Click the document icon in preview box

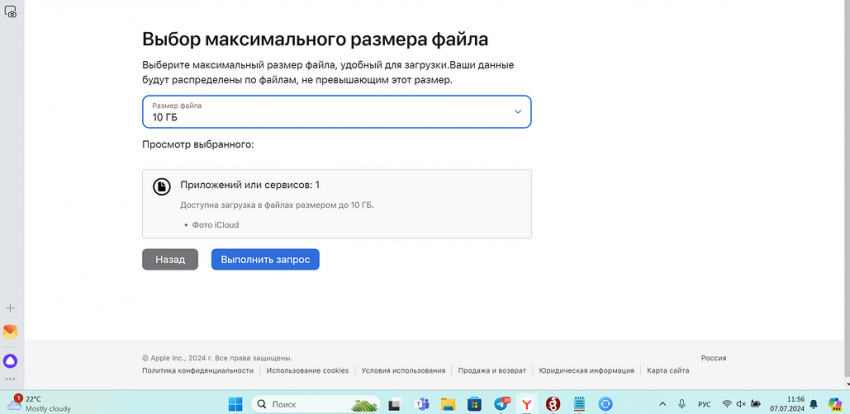click(162, 187)
